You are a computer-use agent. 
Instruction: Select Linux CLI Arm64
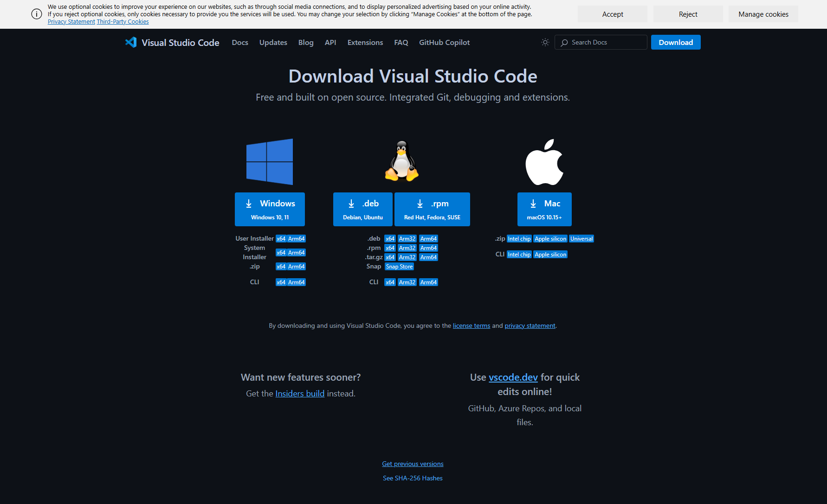click(428, 282)
